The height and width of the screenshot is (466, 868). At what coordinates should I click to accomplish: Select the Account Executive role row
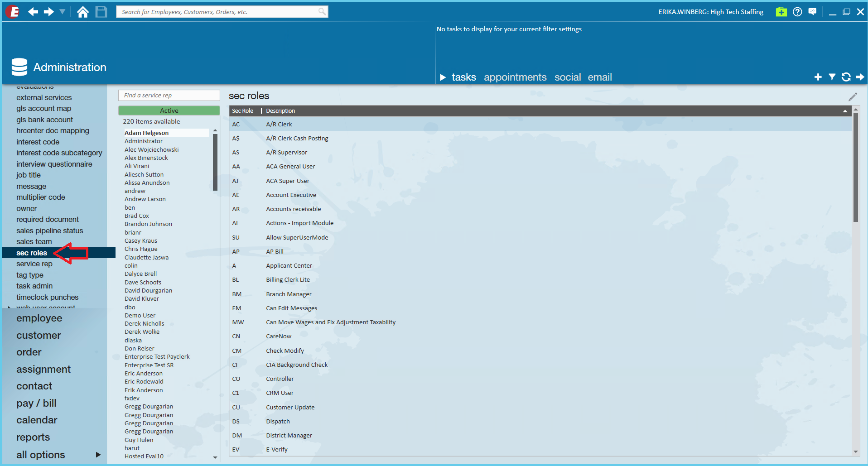(540, 195)
